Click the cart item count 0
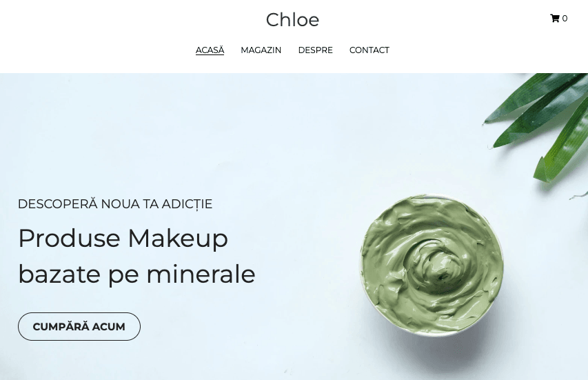This screenshot has height=380, width=588. (565, 19)
